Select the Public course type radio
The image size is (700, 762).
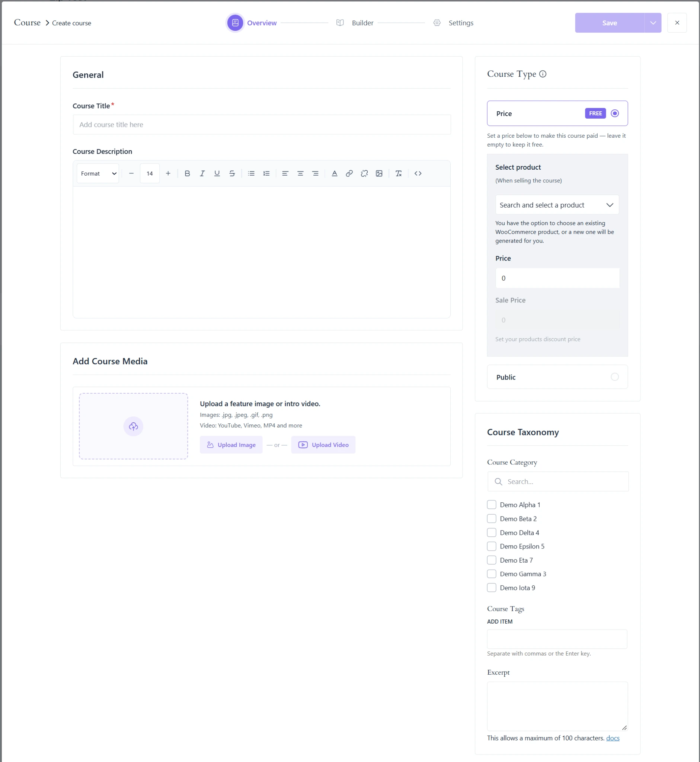pyautogui.click(x=615, y=377)
